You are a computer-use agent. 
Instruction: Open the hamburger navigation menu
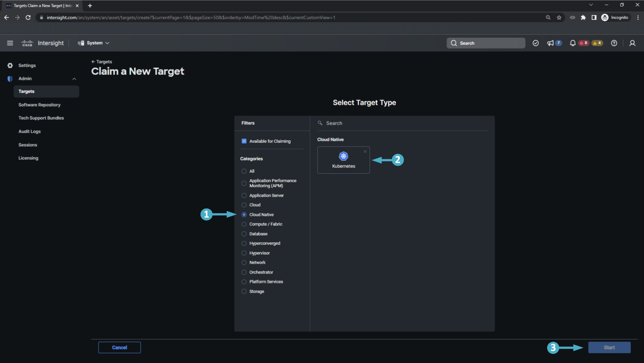(10, 43)
